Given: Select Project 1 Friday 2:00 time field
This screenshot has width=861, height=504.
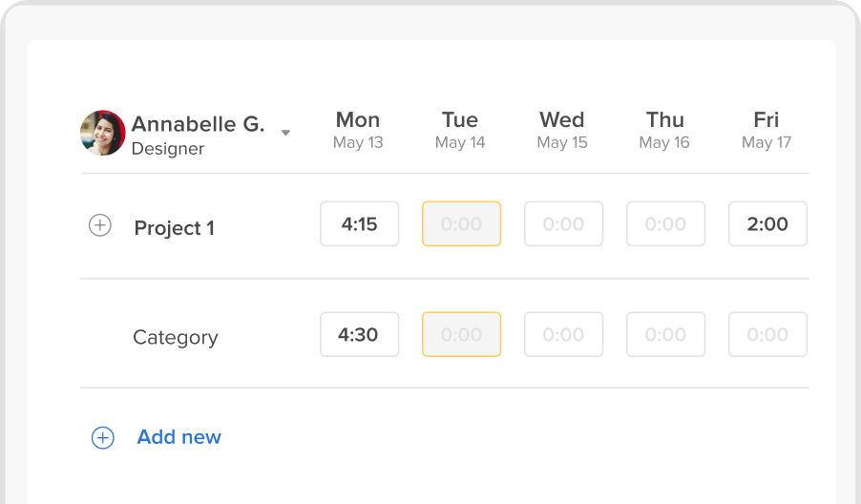Looking at the screenshot, I should pyautogui.click(x=767, y=224).
